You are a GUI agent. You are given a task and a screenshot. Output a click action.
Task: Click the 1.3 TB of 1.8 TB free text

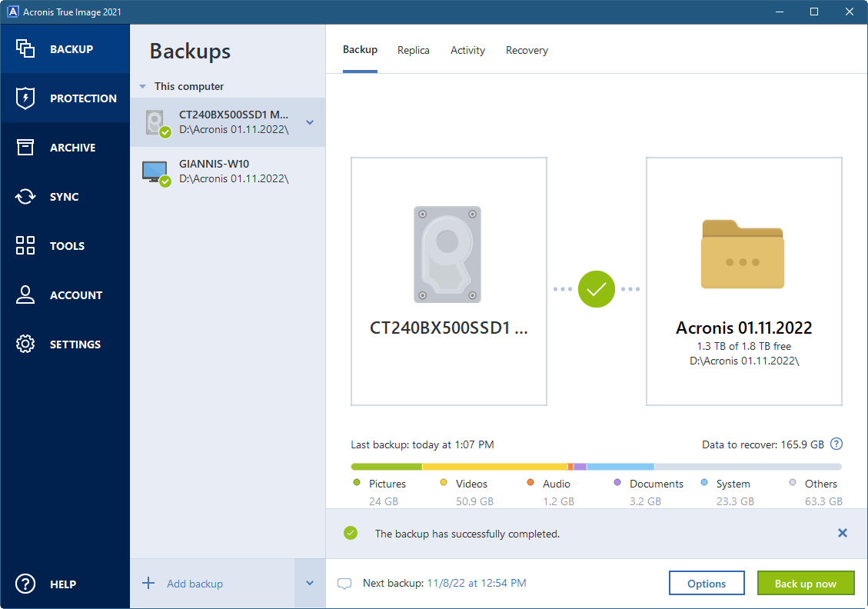[x=743, y=346]
